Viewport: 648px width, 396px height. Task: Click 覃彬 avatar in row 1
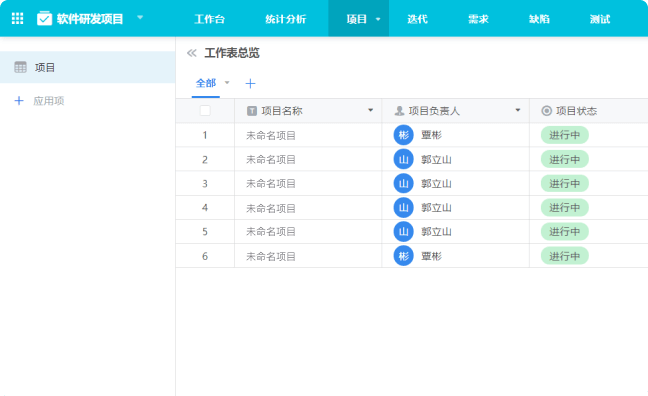(x=403, y=135)
